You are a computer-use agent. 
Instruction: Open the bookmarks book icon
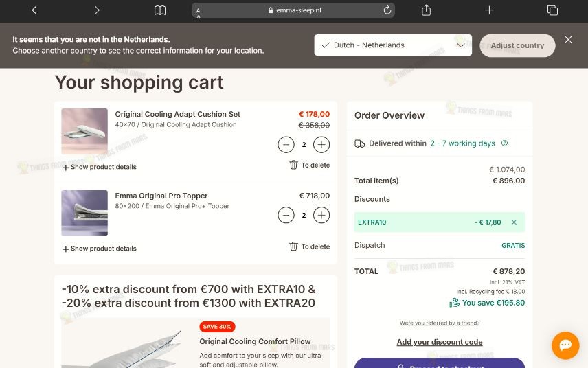pos(160,10)
